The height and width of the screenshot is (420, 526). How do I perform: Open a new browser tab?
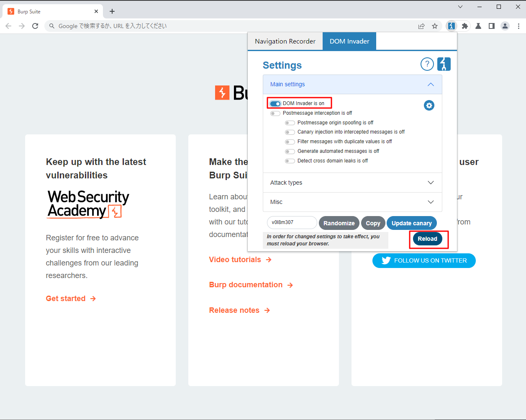(112, 11)
